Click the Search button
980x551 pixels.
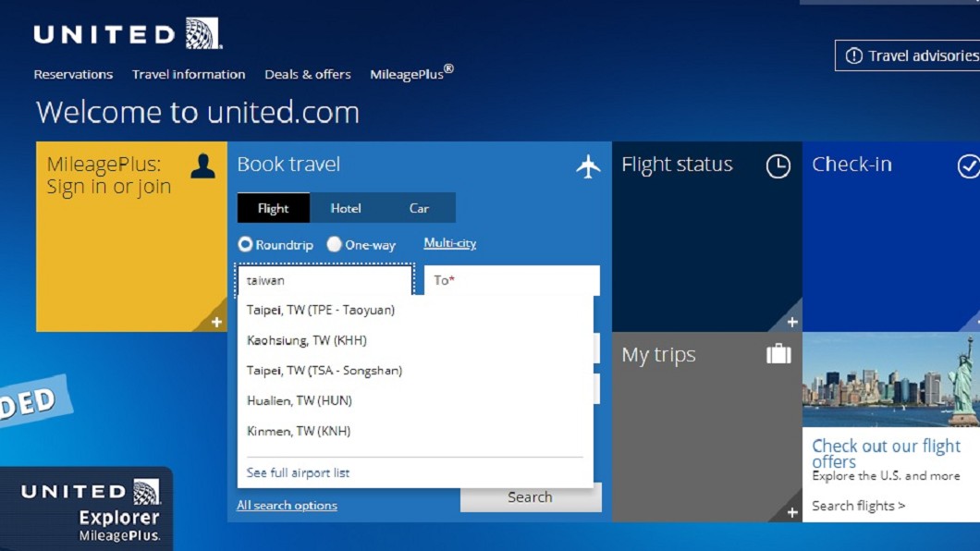pos(531,497)
